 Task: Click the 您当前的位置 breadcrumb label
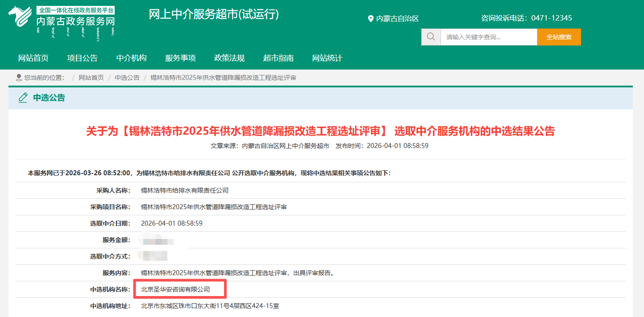click(x=44, y=78)
